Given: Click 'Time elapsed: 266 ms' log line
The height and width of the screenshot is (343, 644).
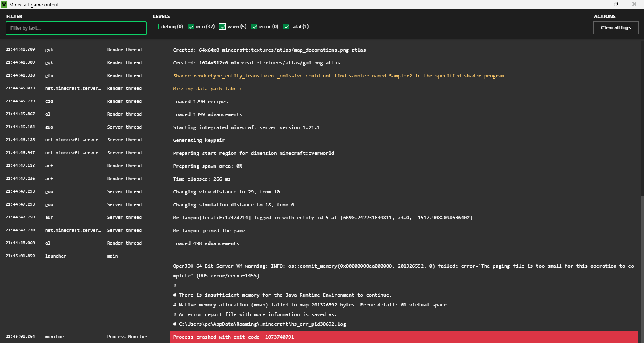Looking at the screenshot, I should tap(202, 179).
